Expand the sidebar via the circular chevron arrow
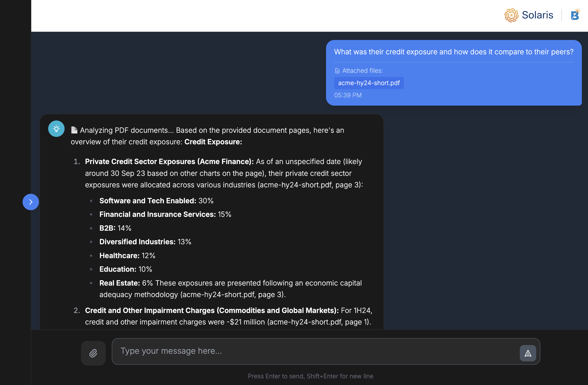 (x=31, y=202)
